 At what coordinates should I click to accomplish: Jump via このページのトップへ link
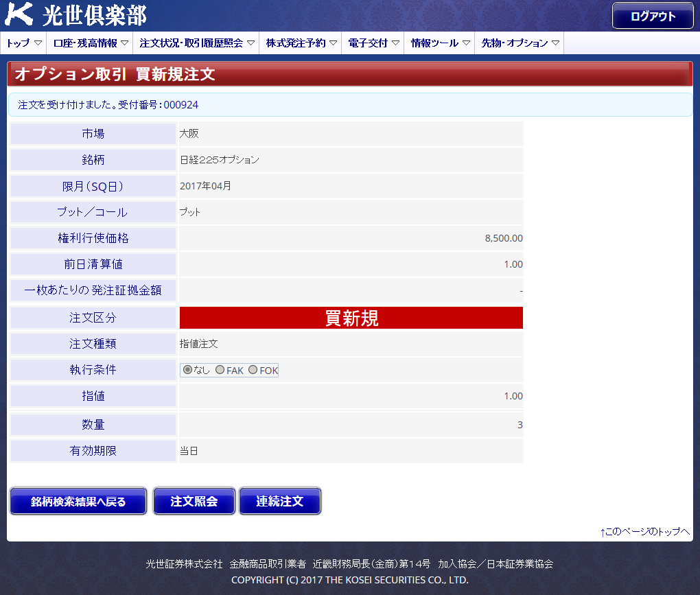click(x=645, y=531)
